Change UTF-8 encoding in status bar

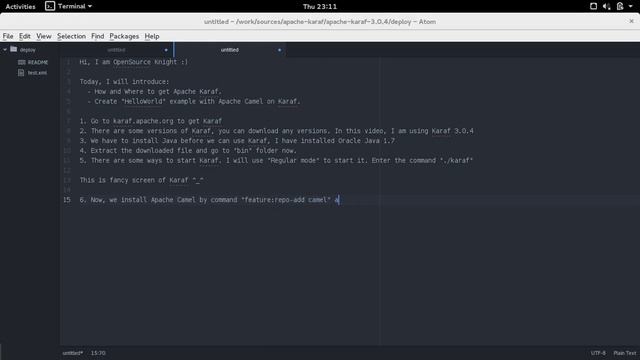click(x=598, y=353)
